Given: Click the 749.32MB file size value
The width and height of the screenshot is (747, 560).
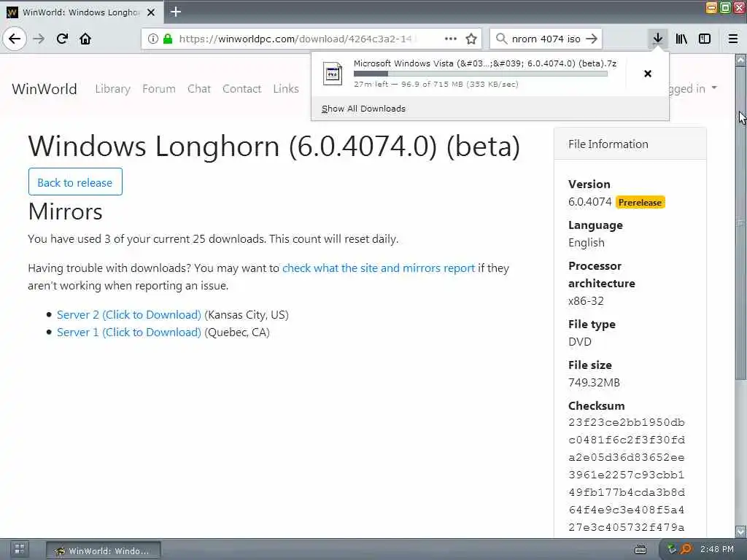Looking at the screenshot, I should click(x=594, y=382).
